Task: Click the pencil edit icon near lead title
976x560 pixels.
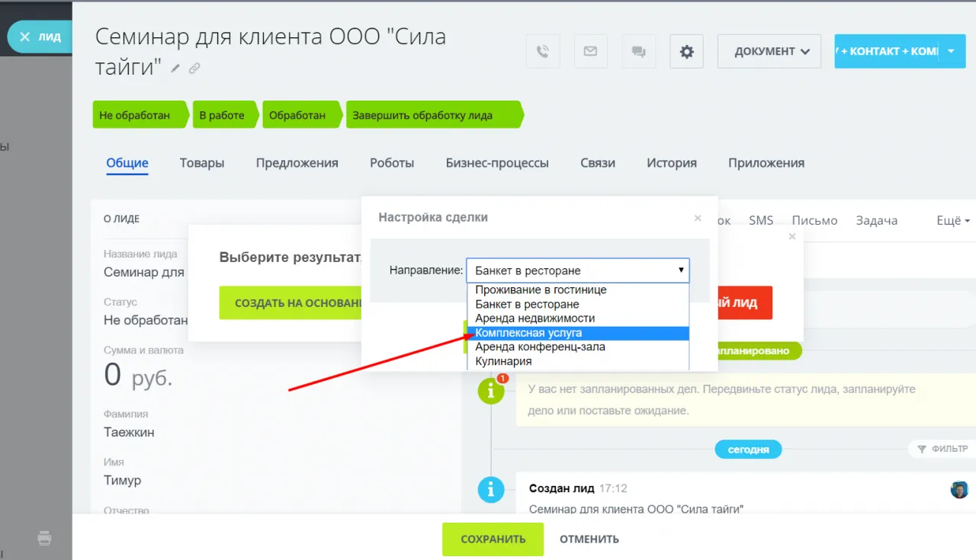Action: click(174, 68)
